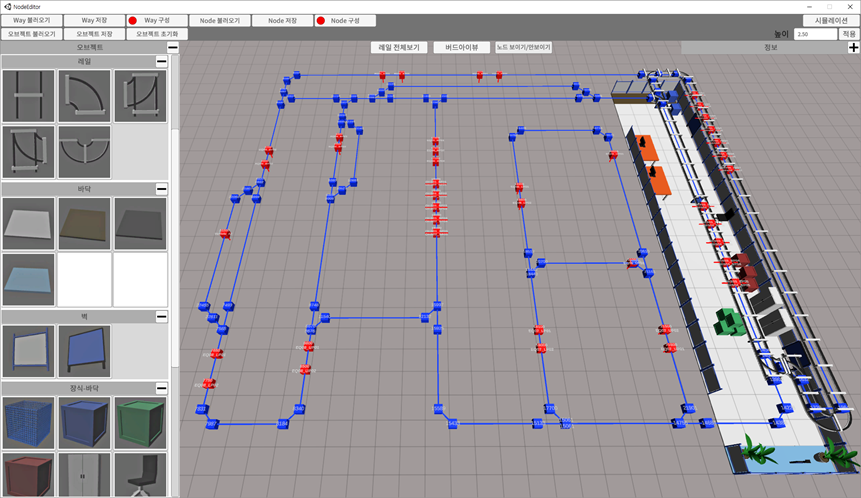The width and height of the screenshot is (861, 498).
Task: Click the Node 불러오기 button
Action: click(x=220, y=20)
